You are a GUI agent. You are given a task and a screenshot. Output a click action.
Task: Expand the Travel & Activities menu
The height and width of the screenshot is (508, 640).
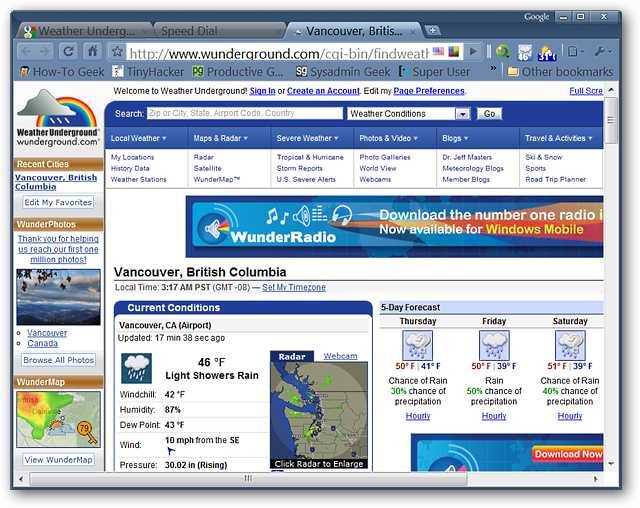(x=558, y=138)
